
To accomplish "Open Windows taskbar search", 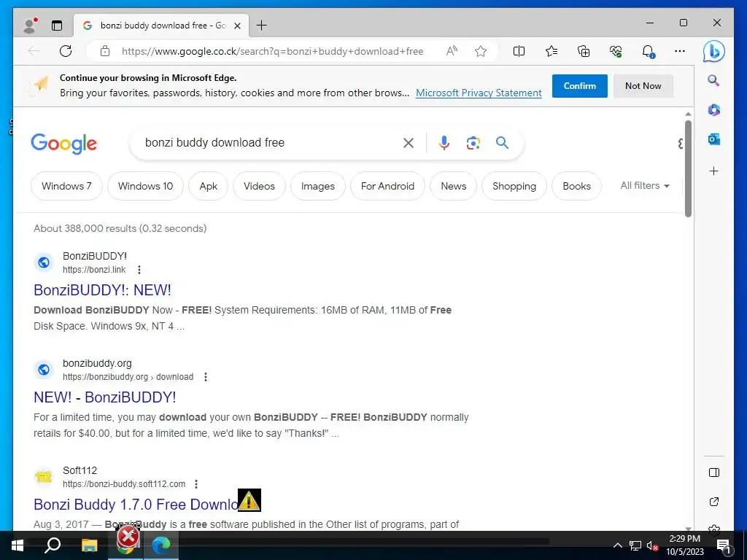I will [x=53, y=545].
